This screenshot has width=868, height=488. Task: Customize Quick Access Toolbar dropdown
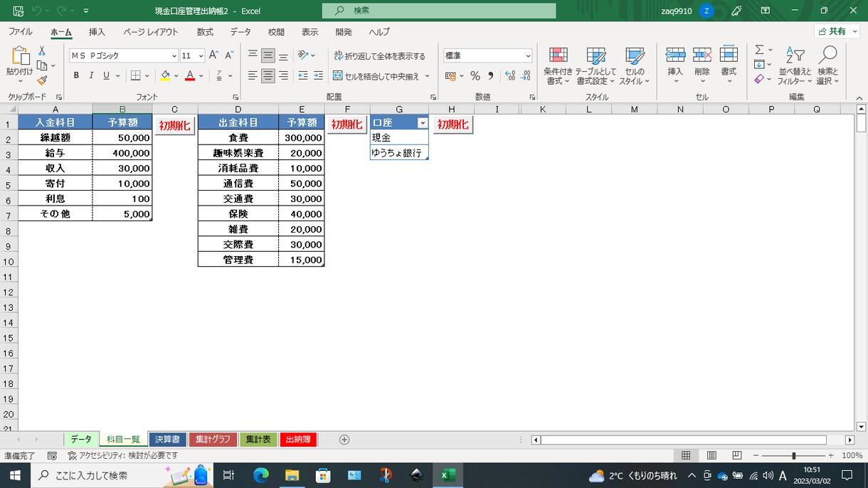point(86,11)
